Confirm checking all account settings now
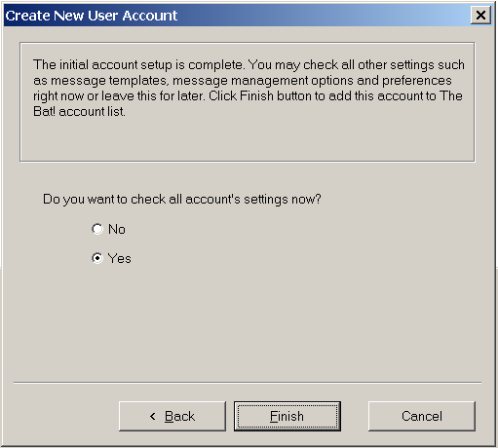498x448 pixels. click(97, 258)
